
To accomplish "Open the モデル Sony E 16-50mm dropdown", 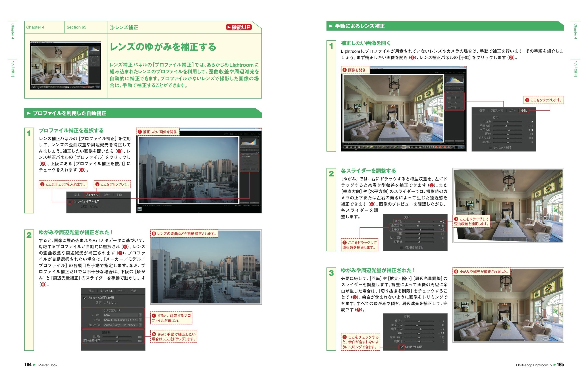I will [122, 320].
